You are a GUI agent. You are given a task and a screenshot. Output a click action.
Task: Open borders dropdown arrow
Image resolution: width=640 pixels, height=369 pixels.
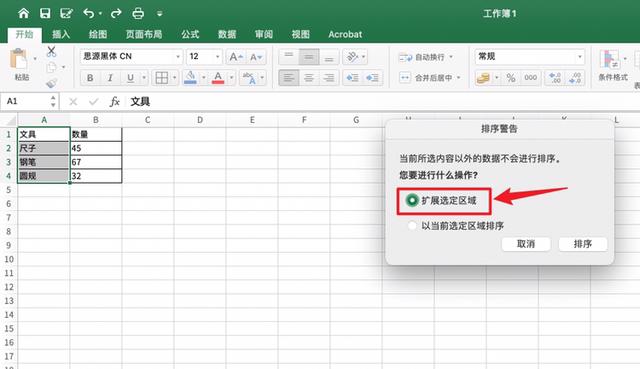pyautogui.click(x=174, y=78)
